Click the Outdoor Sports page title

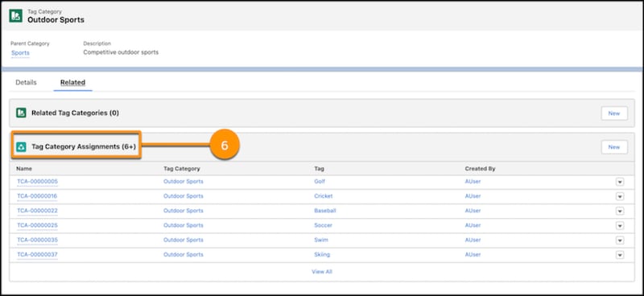coord(56,19)
